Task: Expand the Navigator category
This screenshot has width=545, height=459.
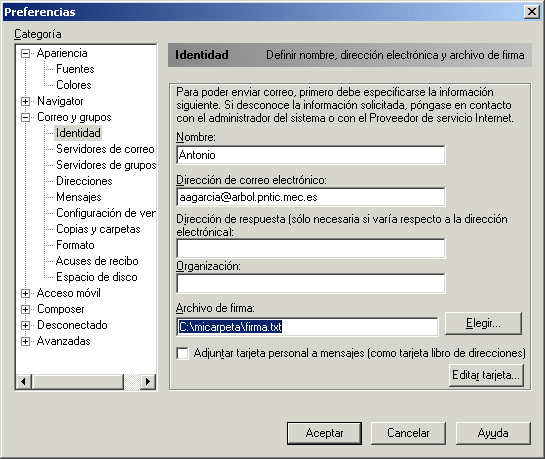Action: point(25,101)
